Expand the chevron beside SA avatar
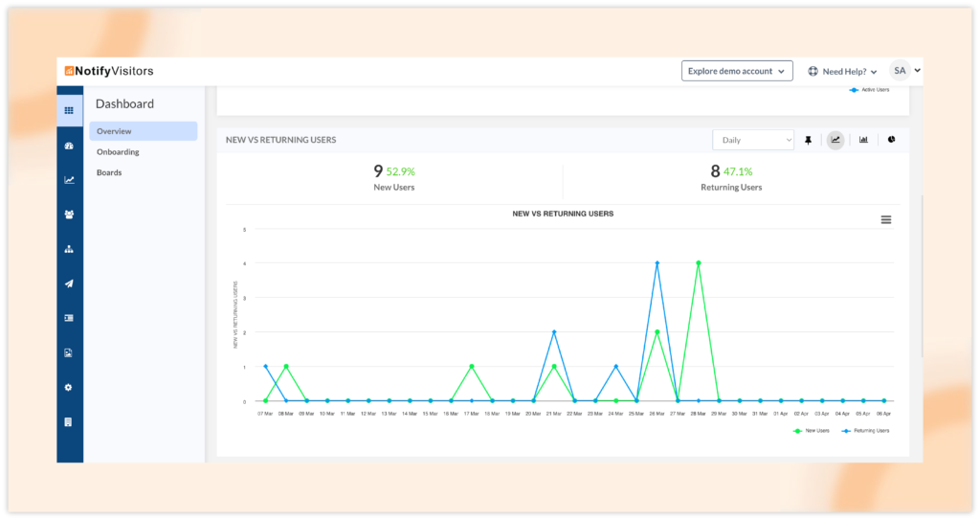This screenshot has width=980, height=520. click(x=918, y=71)
